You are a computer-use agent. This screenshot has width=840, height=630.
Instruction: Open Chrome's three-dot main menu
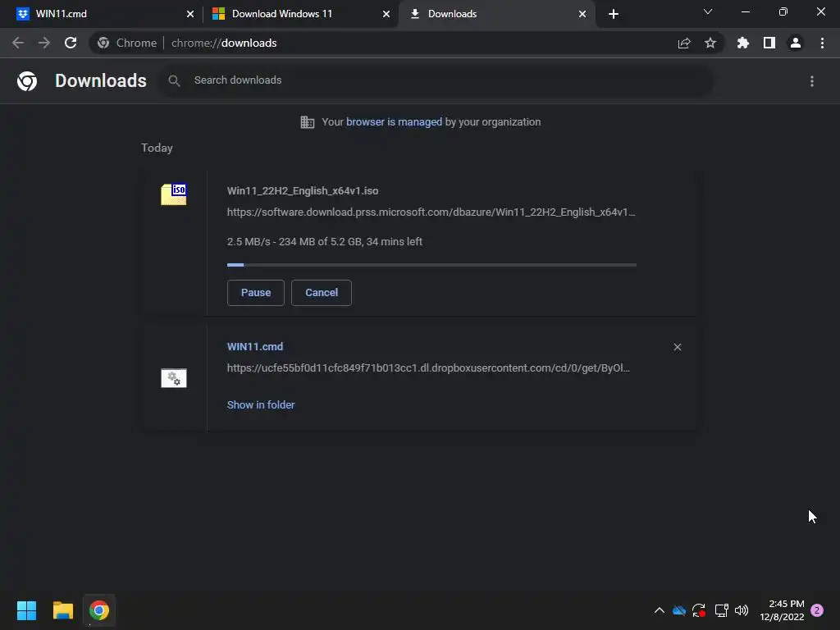(822, 43)
